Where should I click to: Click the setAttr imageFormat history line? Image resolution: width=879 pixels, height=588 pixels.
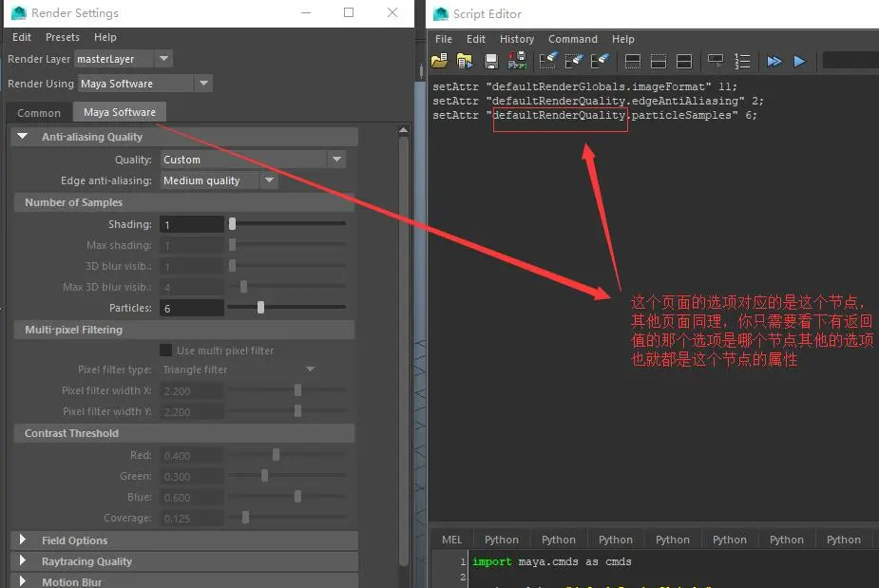pos(584,86)
